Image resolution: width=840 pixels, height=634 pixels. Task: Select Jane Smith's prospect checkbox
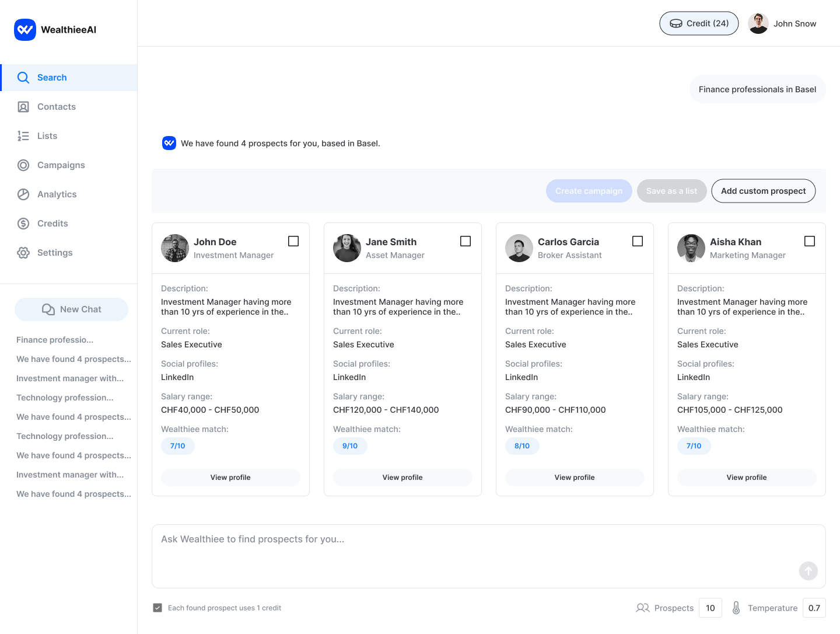point(466,241)
